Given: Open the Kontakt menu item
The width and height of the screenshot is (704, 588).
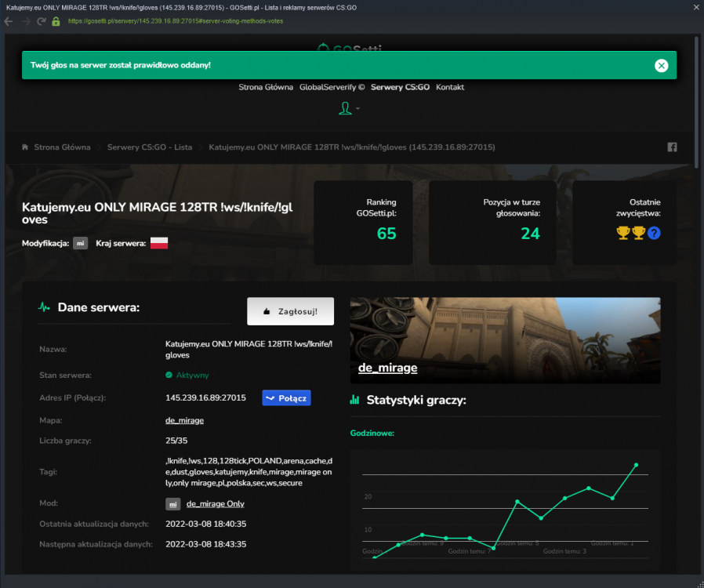Looking at the screenshot, I should (x=450, y=87).
